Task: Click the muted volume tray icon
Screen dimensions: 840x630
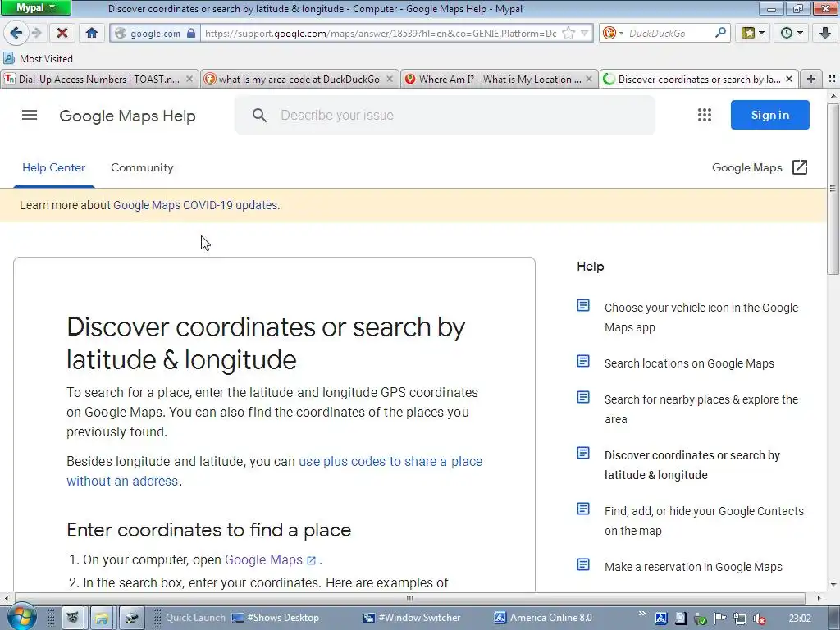Action: coord(759,619)
